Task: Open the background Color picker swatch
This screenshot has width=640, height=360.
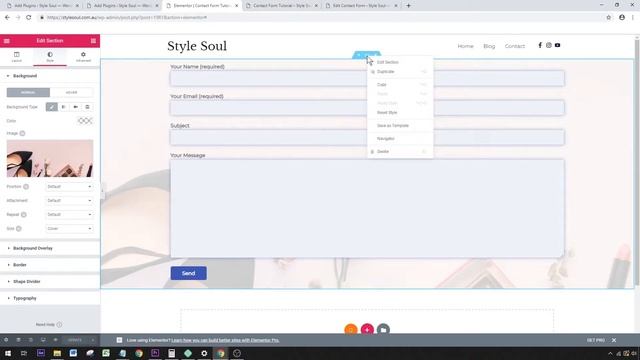Action: click(x=85, y=121)
